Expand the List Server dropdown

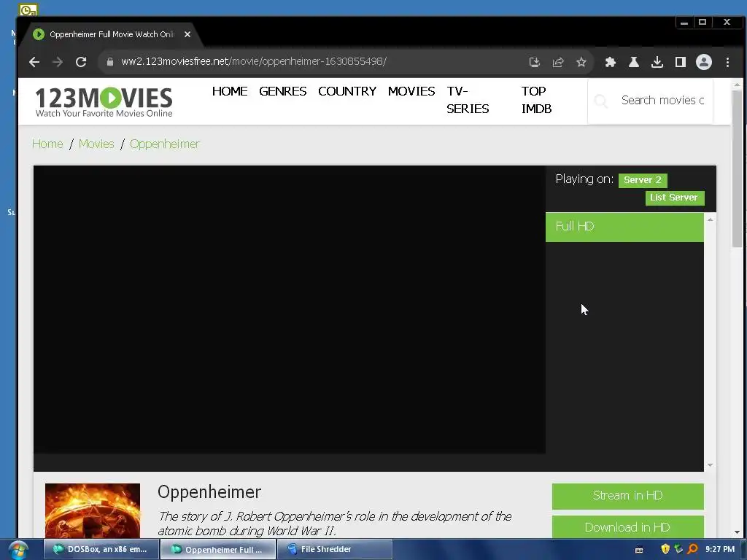point(674,198)
